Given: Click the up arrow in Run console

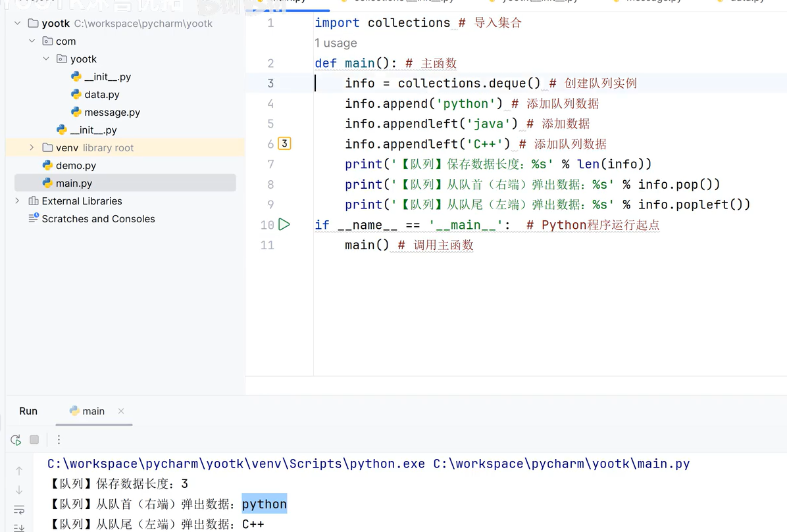Looking at the screenshot, I should 19,470.
